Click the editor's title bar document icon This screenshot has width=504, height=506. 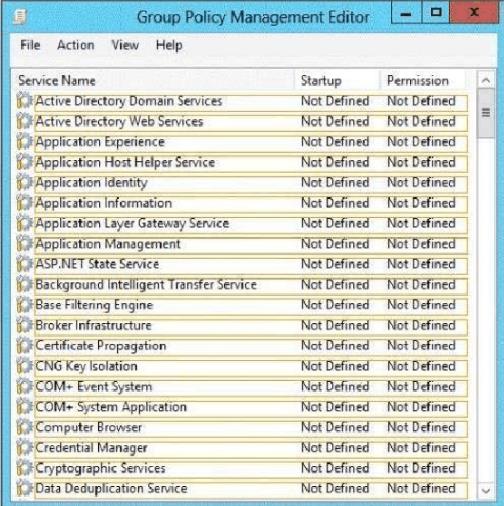(21, 17)
